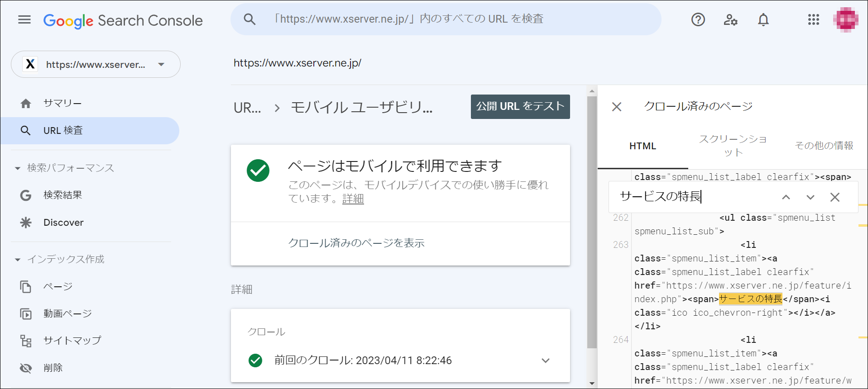
Task: Open the ページ indexing report
Action: tap(90, 287)
